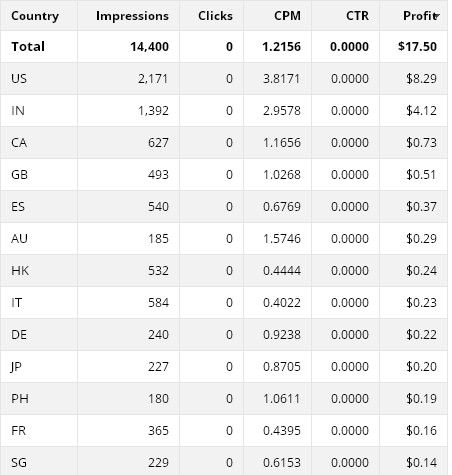Image resolution: width=452 pixels, height=475 pixels.
Task: Sort table by Country column header
Action: point(35,16)
